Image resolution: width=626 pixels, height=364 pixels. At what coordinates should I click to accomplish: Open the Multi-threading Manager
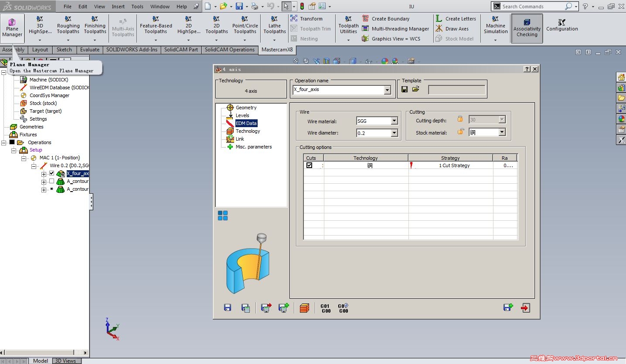395,29
